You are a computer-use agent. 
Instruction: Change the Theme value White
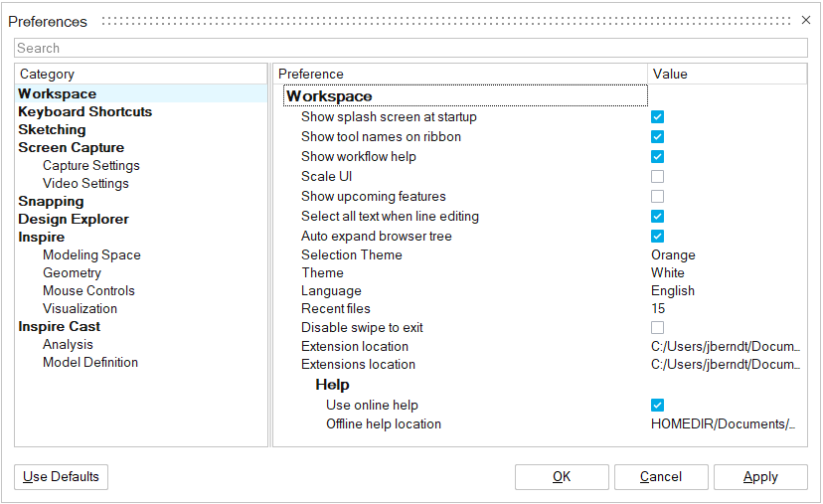(668, 273)
